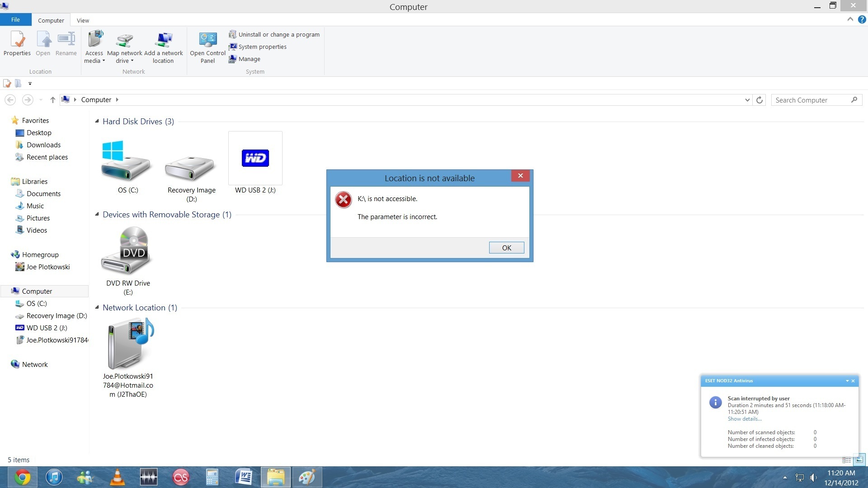This screenshot has height=488, width=868.
Task: Select the DVD RW Drive (E:) icon
Action: (x=128, y=251)
